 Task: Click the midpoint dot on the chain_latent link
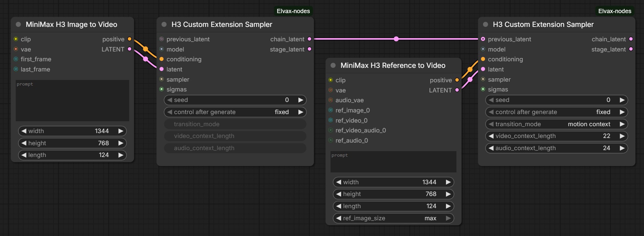(x=396, y=39)
